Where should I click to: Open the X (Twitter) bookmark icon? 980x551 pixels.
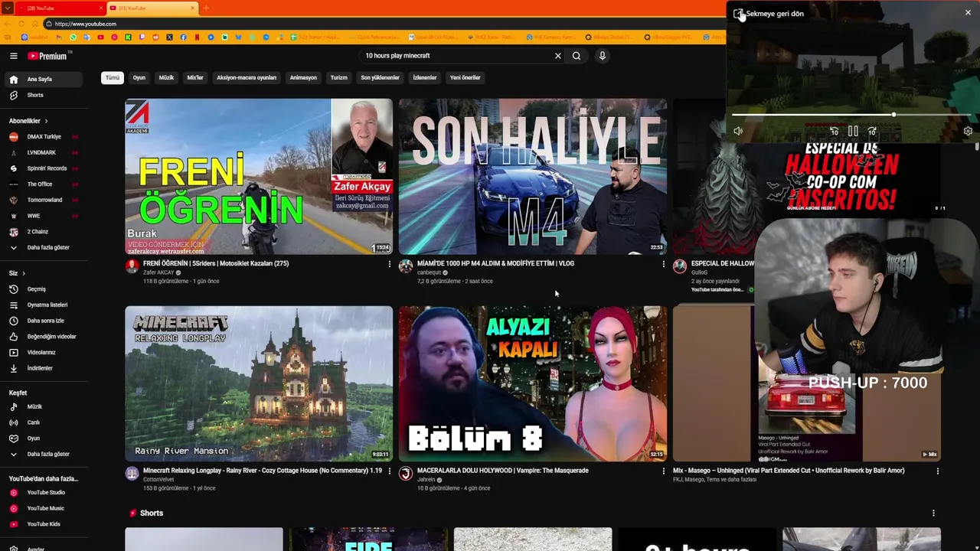click(x=169, y=37)
